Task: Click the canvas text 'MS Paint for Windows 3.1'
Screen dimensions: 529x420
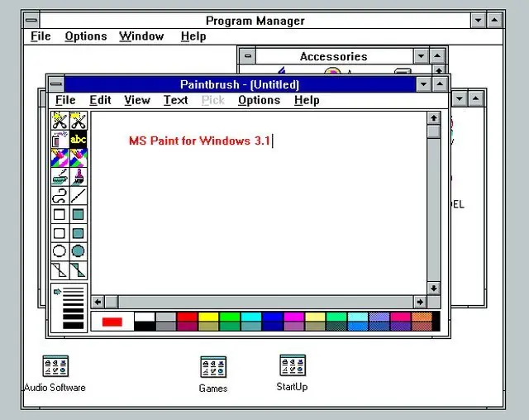Action: tap(200, 141)
